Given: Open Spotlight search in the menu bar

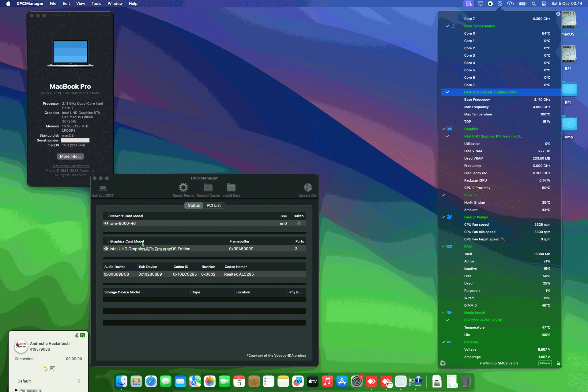Looking at the screenshot, I should (x=534, y=4).
